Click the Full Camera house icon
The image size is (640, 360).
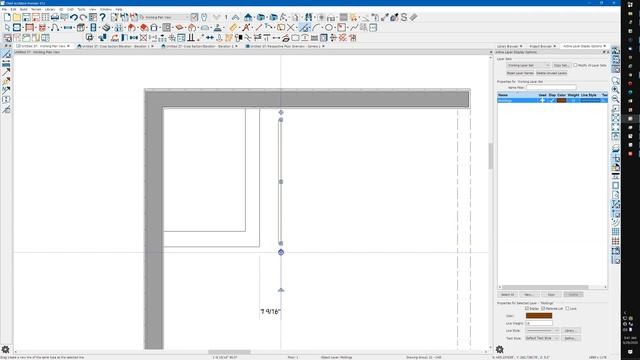(x=248, y=18)
